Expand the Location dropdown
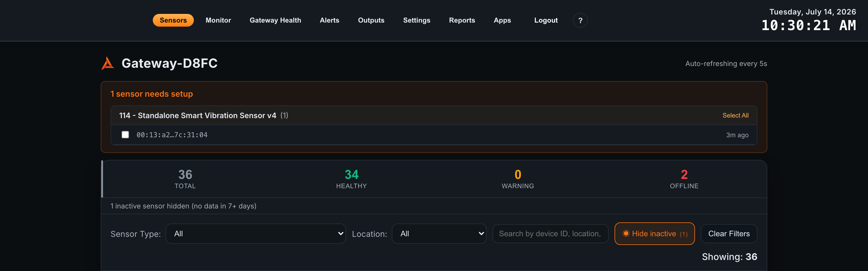Image resolution: width=868 pixels, height=271 pixels. (439, 234)
